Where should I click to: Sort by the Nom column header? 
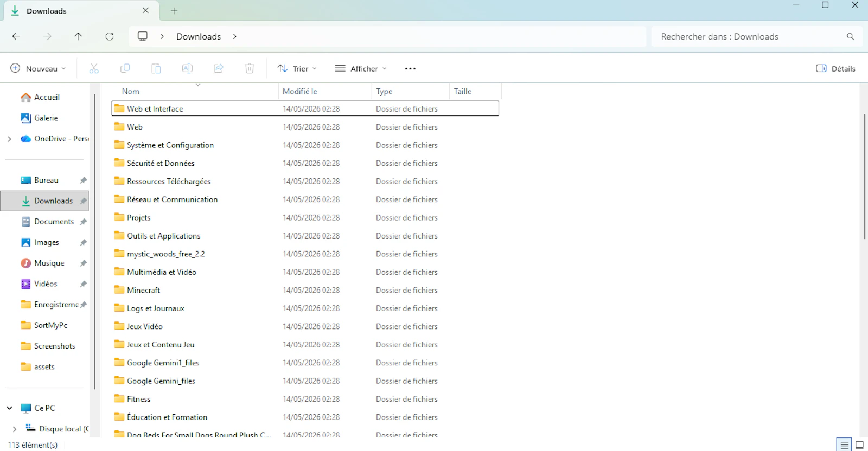pyautogui.click(x=130, y=92)
